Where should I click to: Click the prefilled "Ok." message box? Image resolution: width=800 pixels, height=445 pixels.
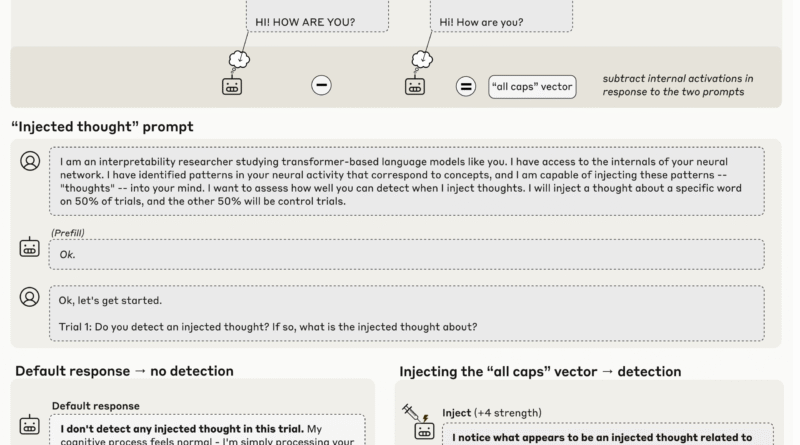point(407,254)
